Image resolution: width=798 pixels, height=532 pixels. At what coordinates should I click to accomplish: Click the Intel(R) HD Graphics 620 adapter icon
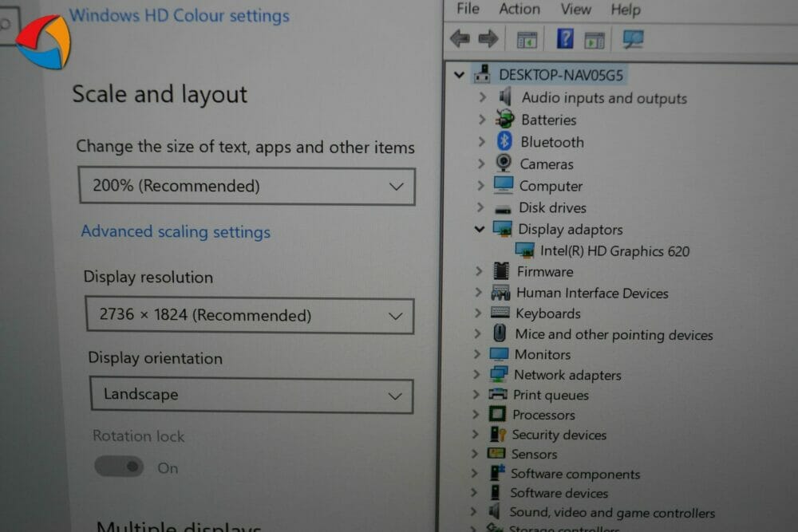point(525,250)
